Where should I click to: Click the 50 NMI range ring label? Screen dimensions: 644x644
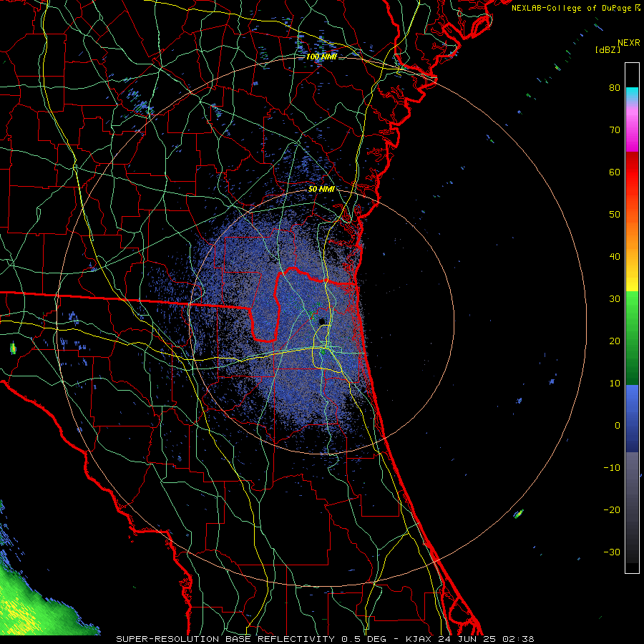click(x=321, y=189)
